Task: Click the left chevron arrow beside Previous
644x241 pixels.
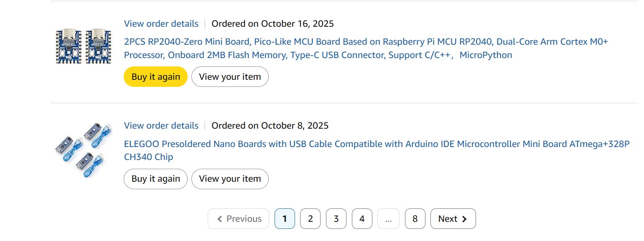Action: (x=220, y=219)
